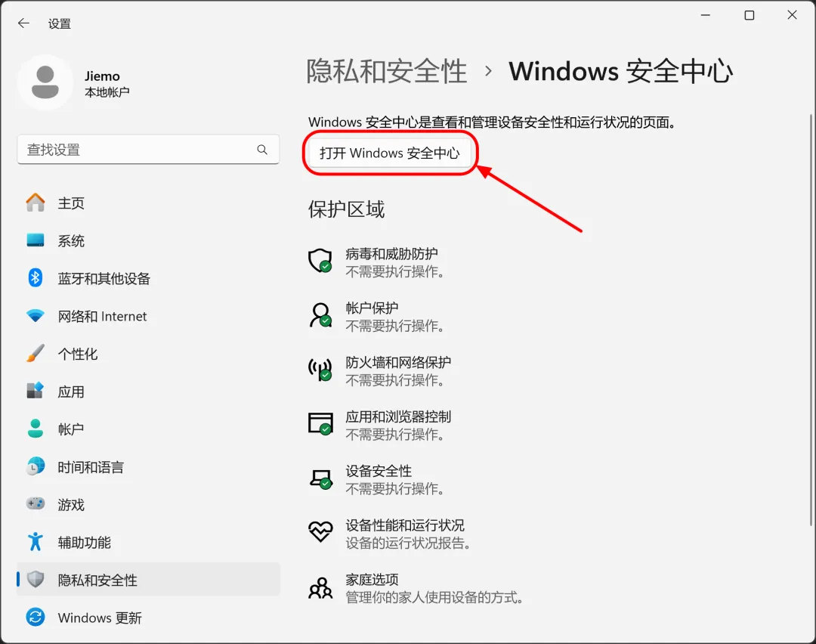Click the 家庭选项 family icon
Viewport: 816px width, 644px height.
[320, 587]
